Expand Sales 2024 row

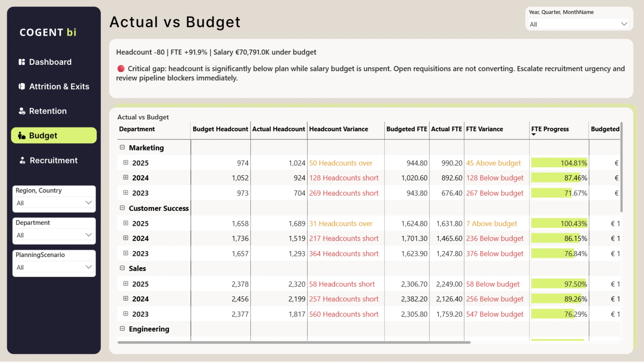(x=126, y=298)
